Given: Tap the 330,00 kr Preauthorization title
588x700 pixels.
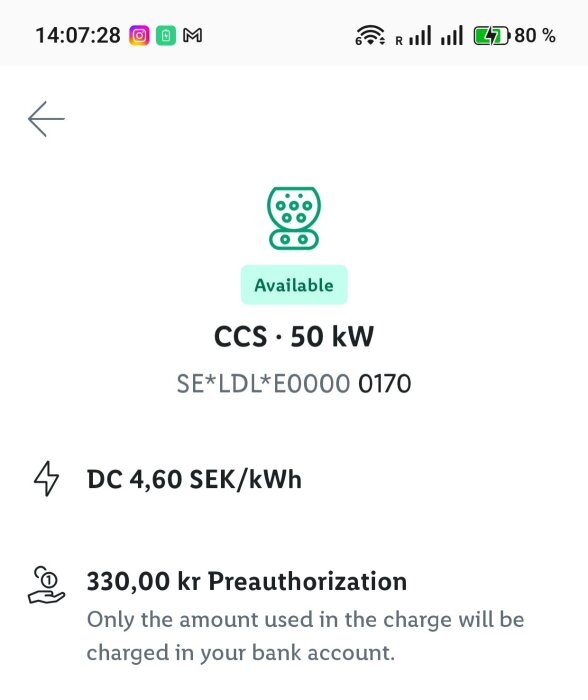Looking at the screenshot, I should [x=247, y=581].
